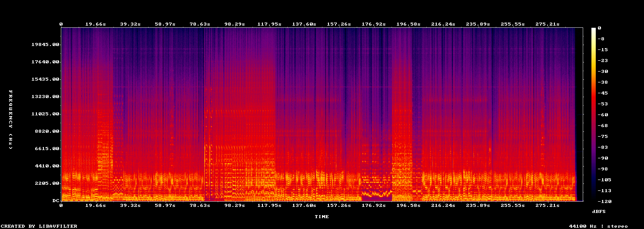Click the -120 value on dBFS scale
Viewport: 644px width, 229px height.
point(604,201)
